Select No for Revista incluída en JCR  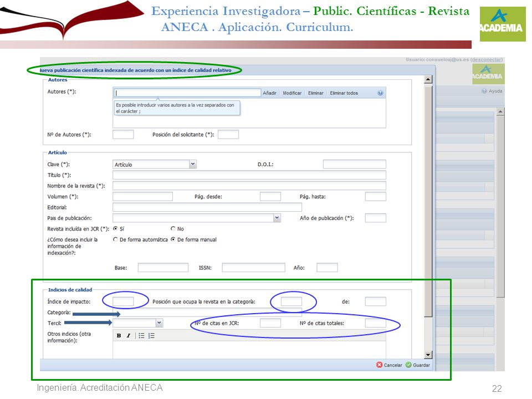click(173, 229)
